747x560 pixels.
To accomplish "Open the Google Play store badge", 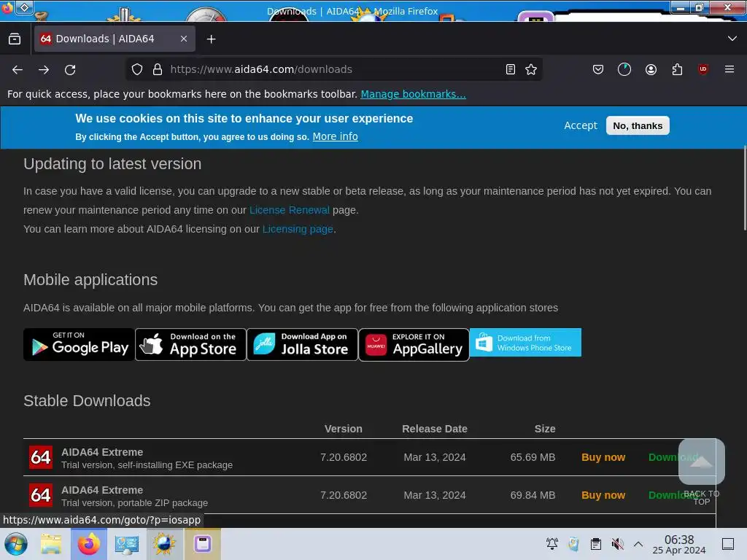I will (79, 344).
